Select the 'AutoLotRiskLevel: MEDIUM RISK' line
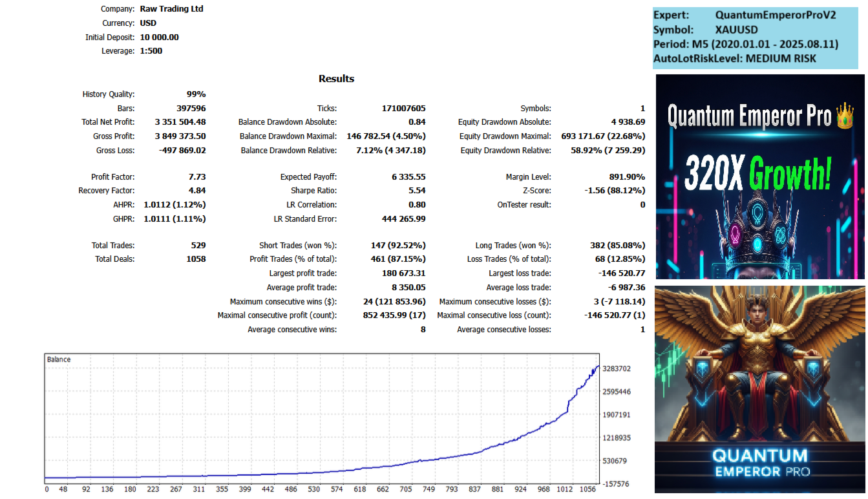The height and width of the screenshot is (499, 868). tap(735, 58)
